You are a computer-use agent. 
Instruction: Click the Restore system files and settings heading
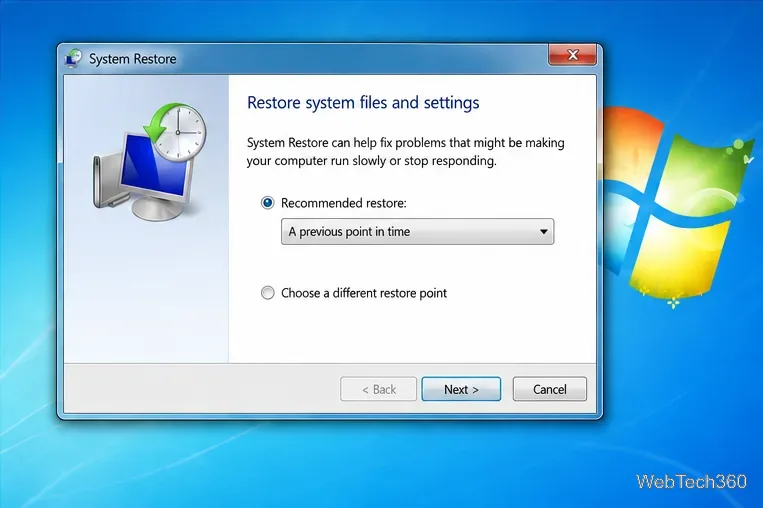click(363, 103)
